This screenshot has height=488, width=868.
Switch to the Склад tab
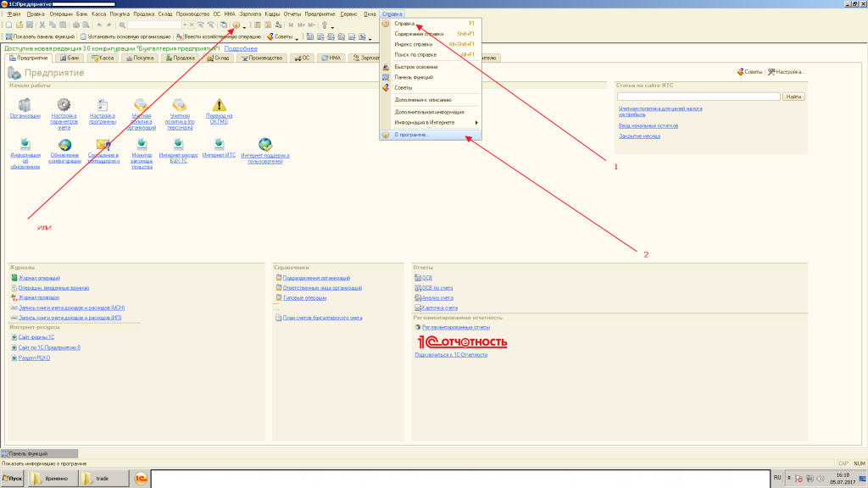tap(218, 58)
